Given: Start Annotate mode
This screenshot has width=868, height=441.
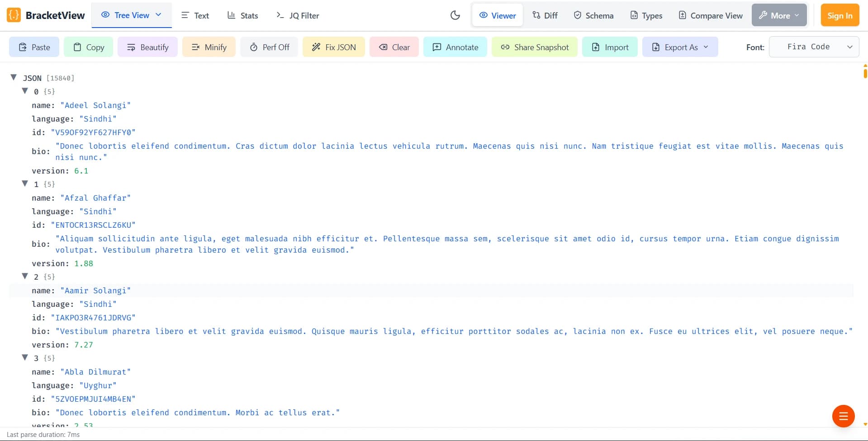Looking at the screenshot, I should click(x=455, y=47).
